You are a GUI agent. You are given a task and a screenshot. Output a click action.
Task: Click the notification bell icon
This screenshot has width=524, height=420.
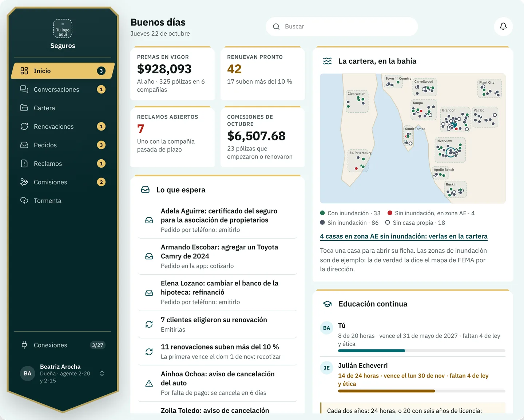[x=503, y=27]
